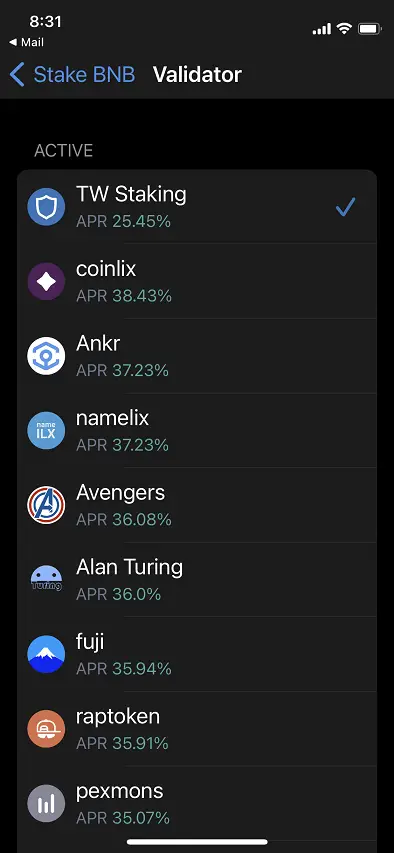Image resolution: width=394 pixels, height=853 pixels.
Task: Tap the home indicator bar
Action: click(197, 842)
